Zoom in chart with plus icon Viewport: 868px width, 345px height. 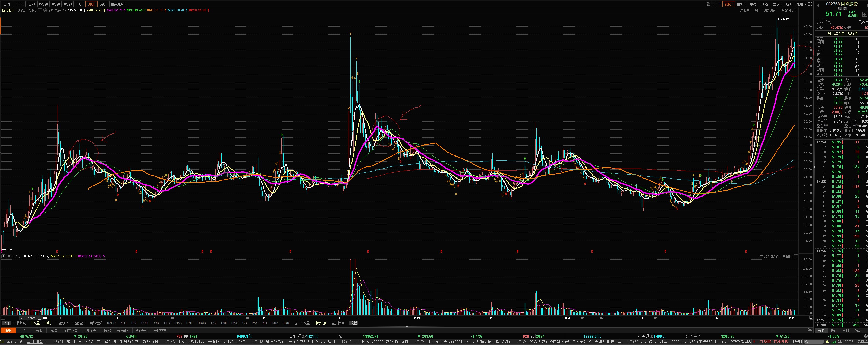(x=714, y=4)
